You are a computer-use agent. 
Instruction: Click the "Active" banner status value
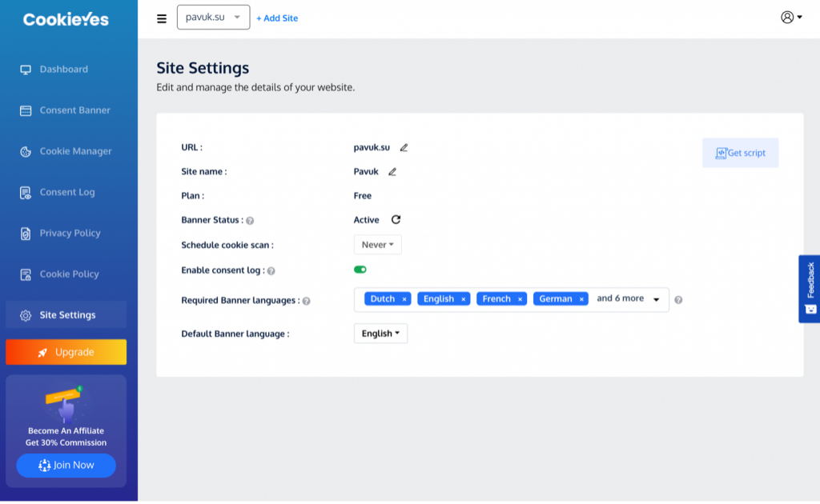(x=366, y=221)
